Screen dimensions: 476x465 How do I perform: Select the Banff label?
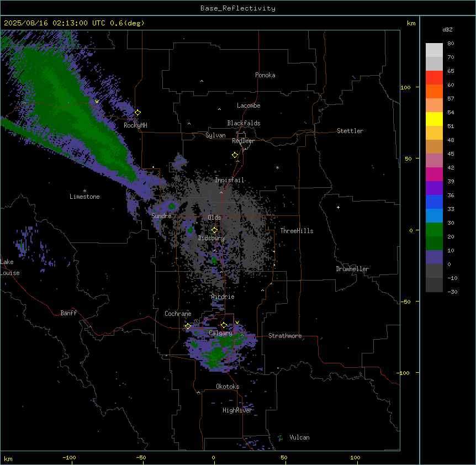point(68,313)
